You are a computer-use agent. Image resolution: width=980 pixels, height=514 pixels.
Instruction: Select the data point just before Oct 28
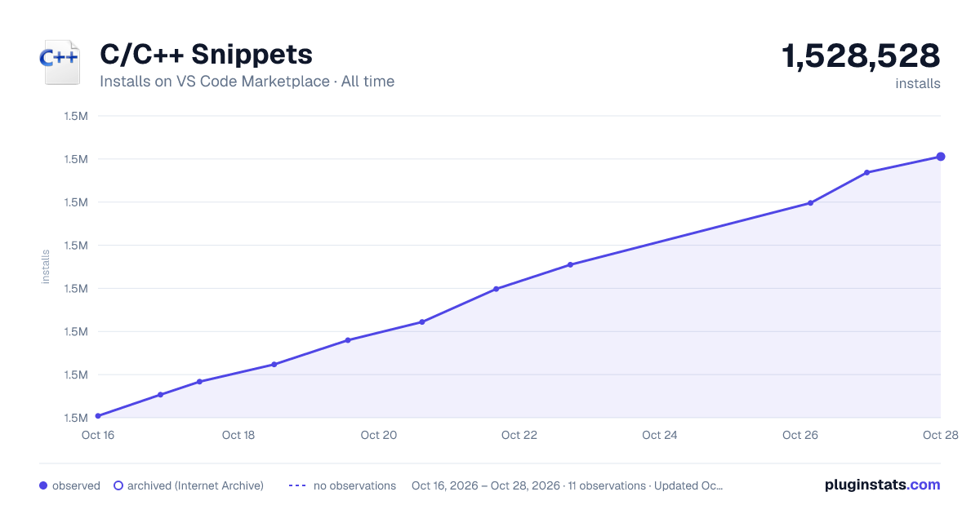tap(866, 172)
